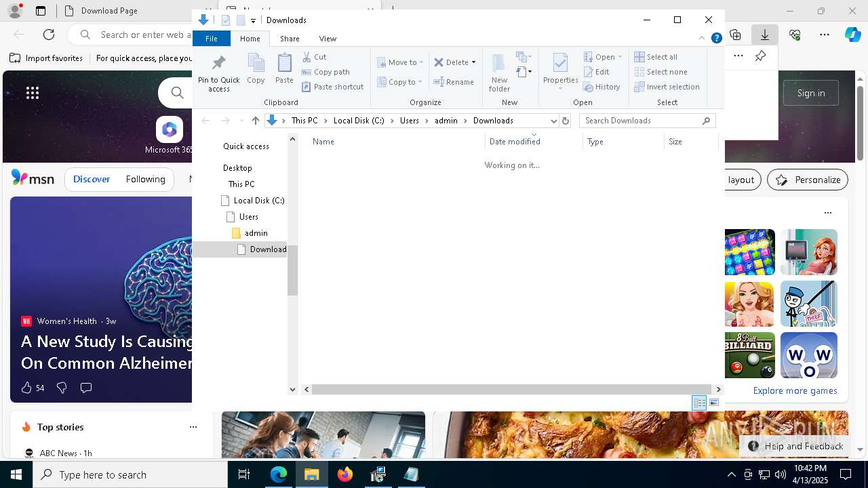Click Invert selection in ribbon
Image resolution: width=868 pixels, height=488 pixels.
[667, 87]
